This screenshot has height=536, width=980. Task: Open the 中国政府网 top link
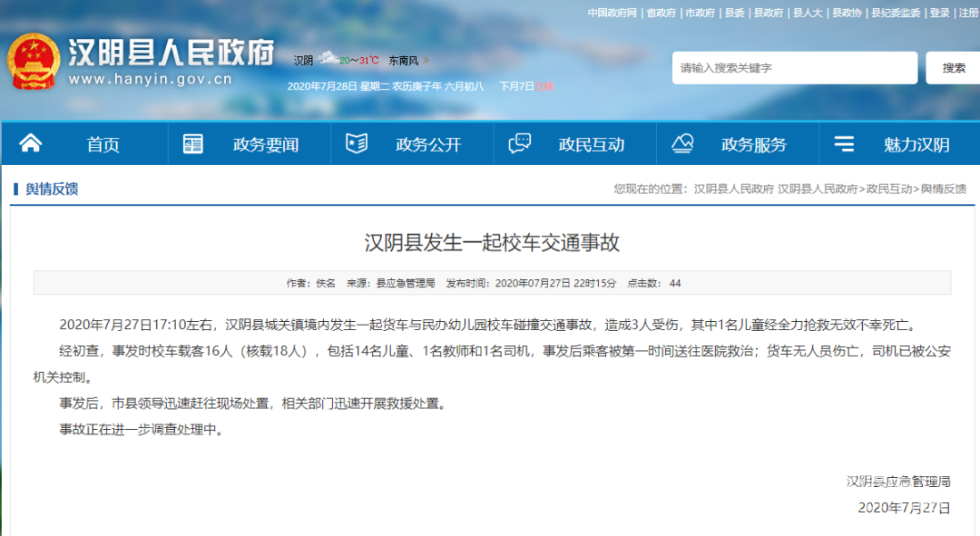click(613, 13)
